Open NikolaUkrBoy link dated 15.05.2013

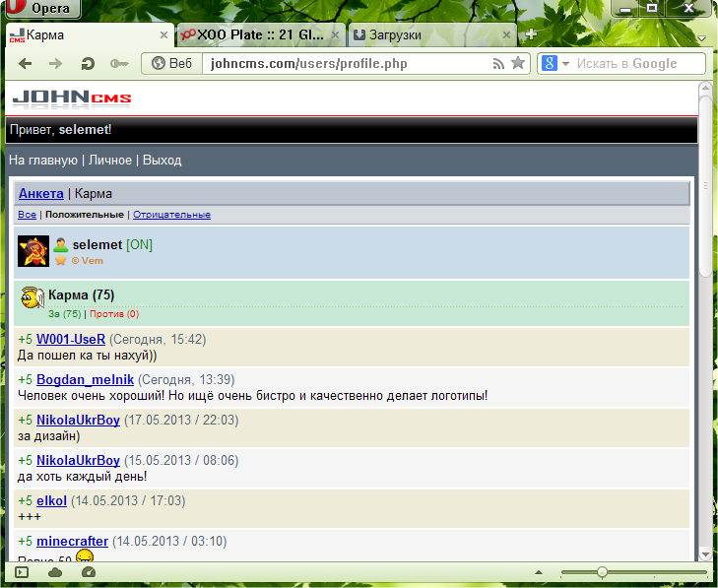point(79,460)
